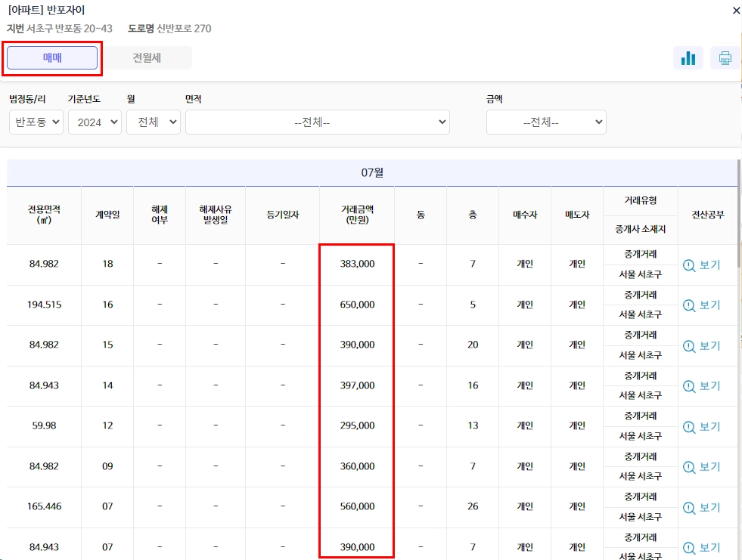Change the base year from 2024
Image resolution: width=742 pixels, height=560 pixels.
(x=95, y=121)
